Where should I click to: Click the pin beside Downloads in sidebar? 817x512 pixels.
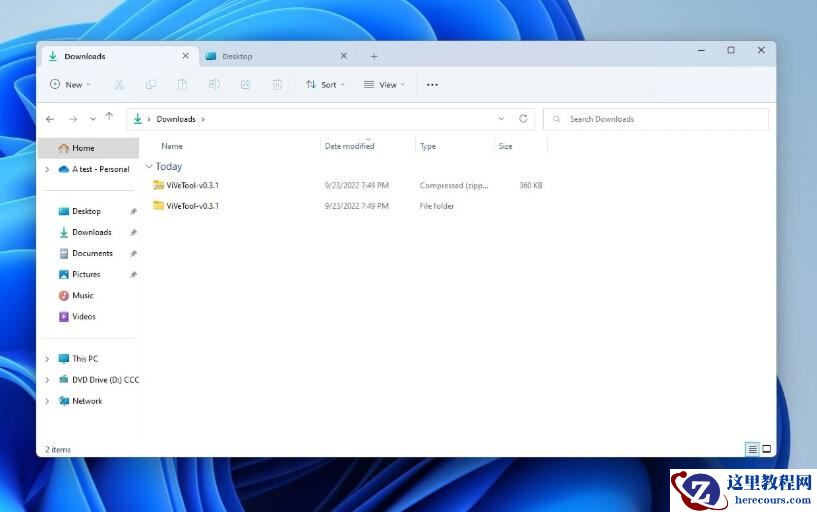click(133, 232)
